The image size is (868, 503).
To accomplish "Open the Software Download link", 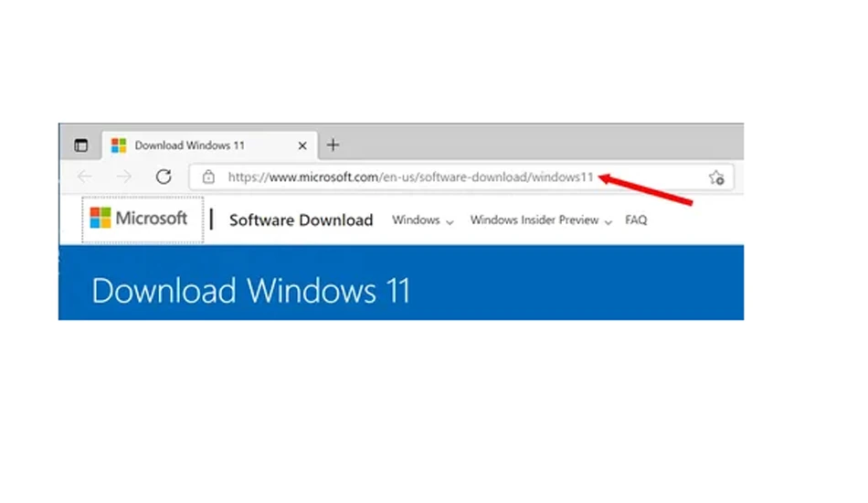I will [302, 219].
